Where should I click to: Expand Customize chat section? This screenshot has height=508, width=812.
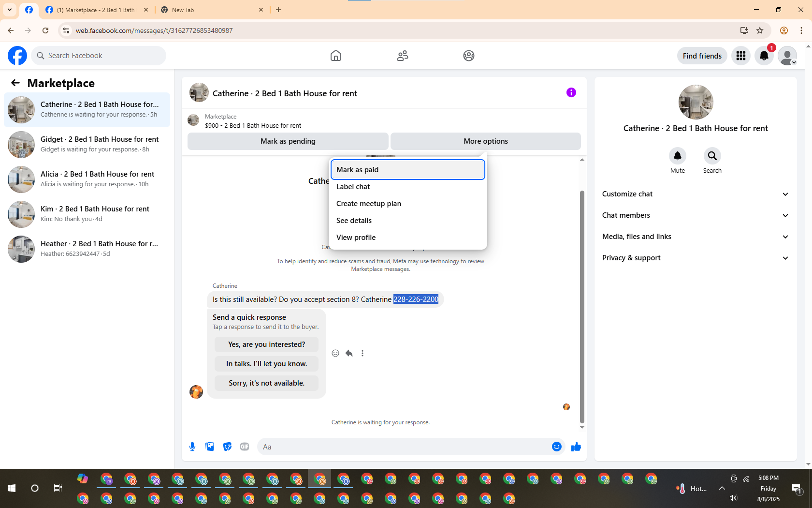[696, 194]
